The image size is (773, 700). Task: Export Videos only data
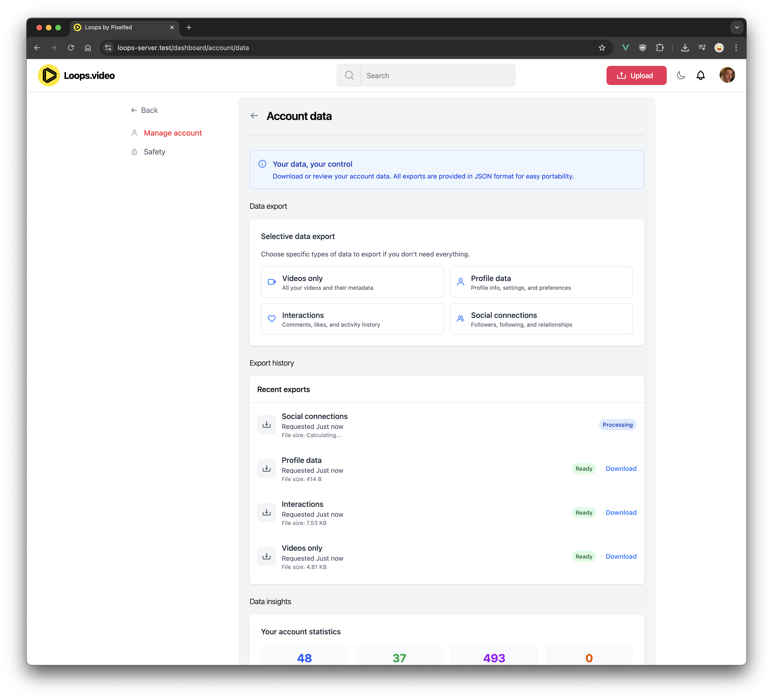[x=352, y=282]
